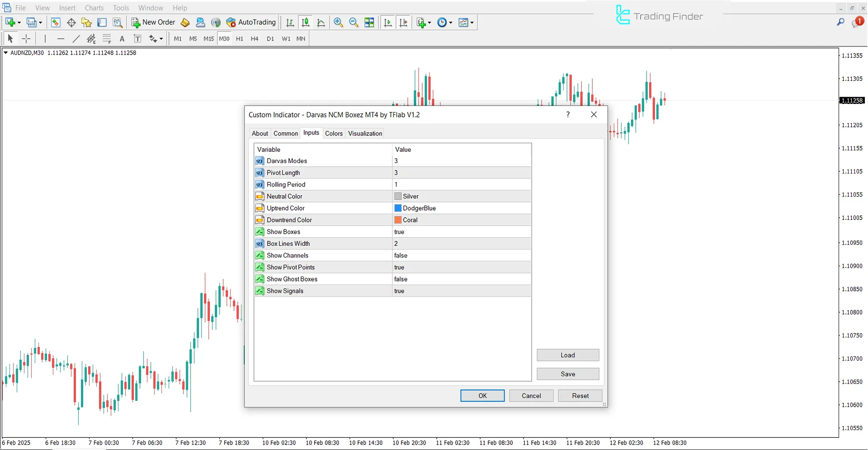Open the Charts menu
This screenshot has width=868, height=450.
coord(94,8)
